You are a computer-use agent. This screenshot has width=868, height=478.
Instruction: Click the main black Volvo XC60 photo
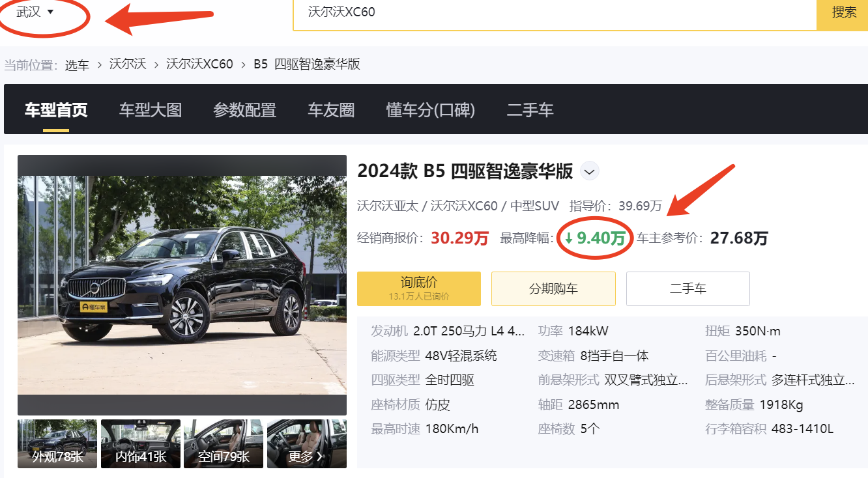pos(182,285)
